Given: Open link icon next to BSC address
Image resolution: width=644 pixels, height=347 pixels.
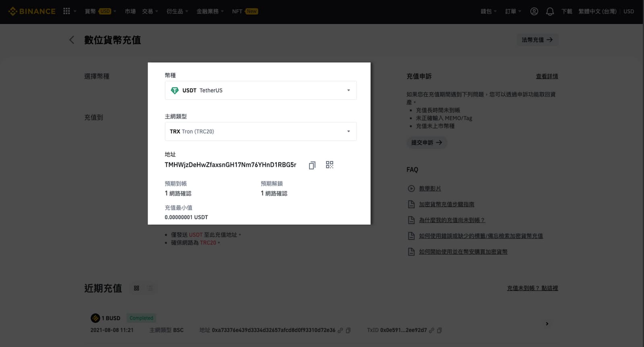Looking at the screenshot, I should pyautogui.click(x=341, y=330).
